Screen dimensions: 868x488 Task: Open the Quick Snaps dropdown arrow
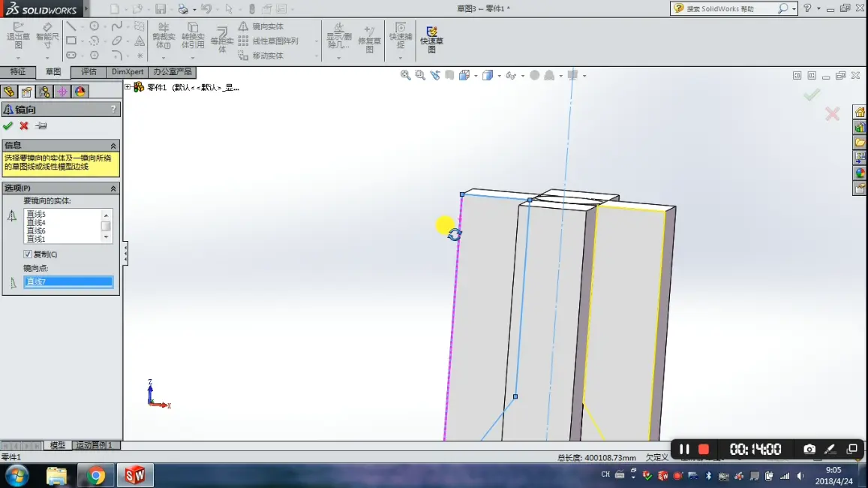[400, 58]
